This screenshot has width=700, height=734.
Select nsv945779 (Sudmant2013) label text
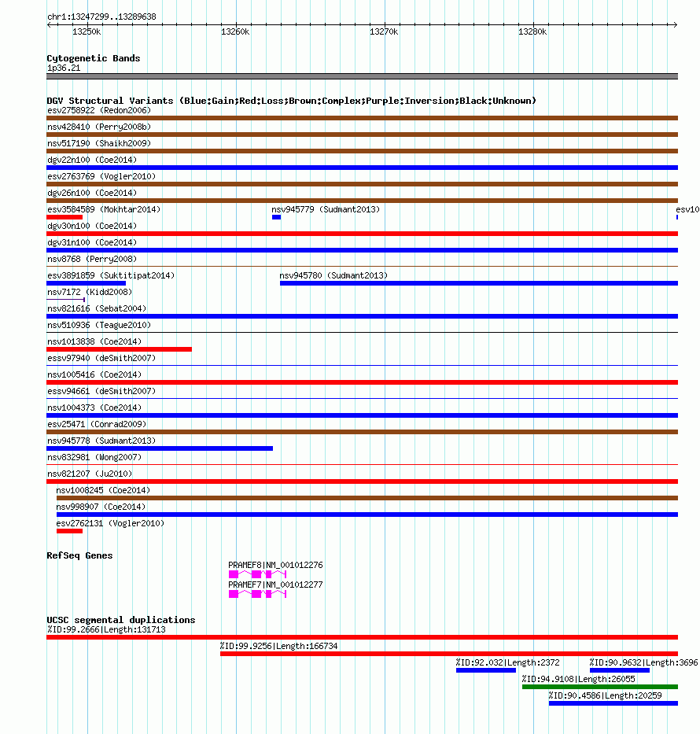tap(326, 209)
